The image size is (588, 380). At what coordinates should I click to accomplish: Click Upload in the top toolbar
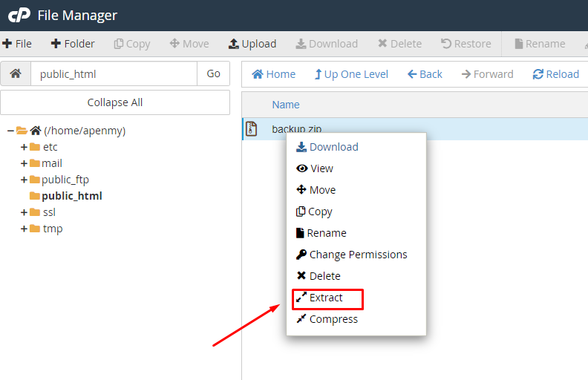coord(252,44)
